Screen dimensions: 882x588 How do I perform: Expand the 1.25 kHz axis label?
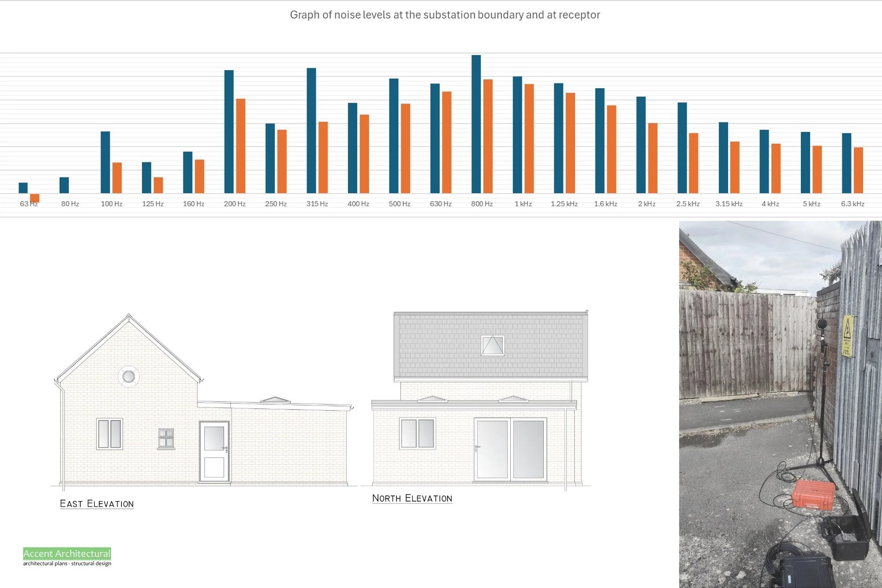point(564,204)
